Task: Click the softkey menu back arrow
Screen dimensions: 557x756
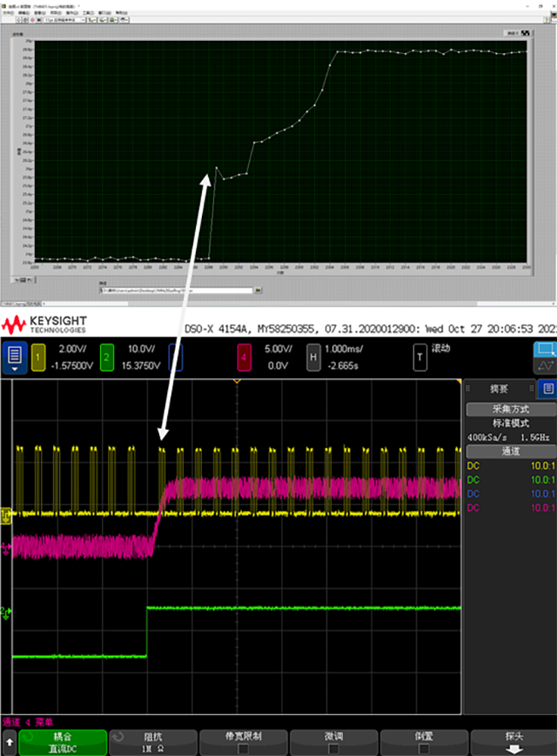Action: click(x=10, y=741)
